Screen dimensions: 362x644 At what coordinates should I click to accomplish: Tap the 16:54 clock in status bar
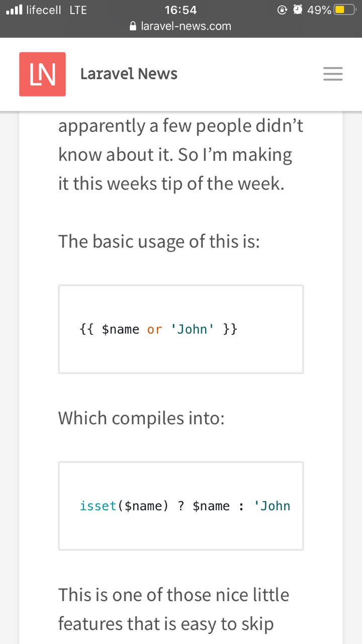[x=180, y=10]
